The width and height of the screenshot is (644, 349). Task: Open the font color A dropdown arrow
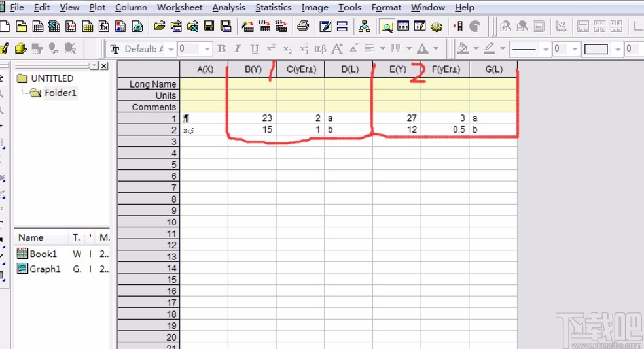coord(436,49)
